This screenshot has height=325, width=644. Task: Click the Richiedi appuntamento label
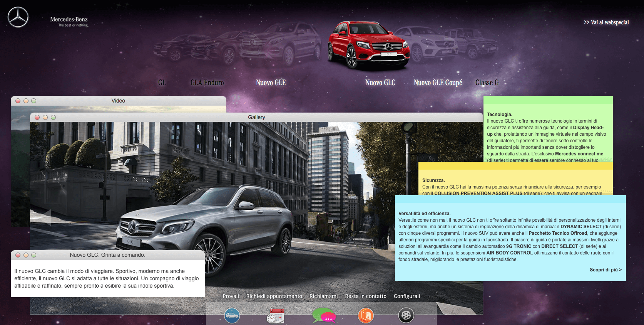point(274,296)
